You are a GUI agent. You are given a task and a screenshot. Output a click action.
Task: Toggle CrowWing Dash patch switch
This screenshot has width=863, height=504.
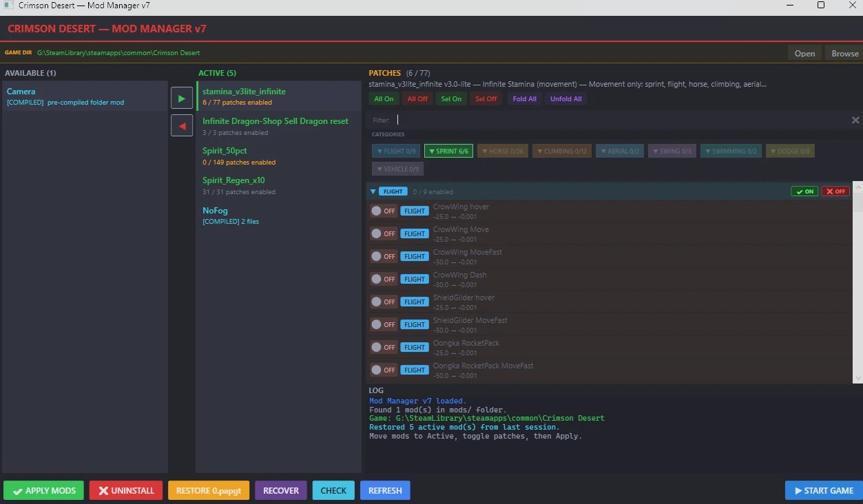[383, 280]
